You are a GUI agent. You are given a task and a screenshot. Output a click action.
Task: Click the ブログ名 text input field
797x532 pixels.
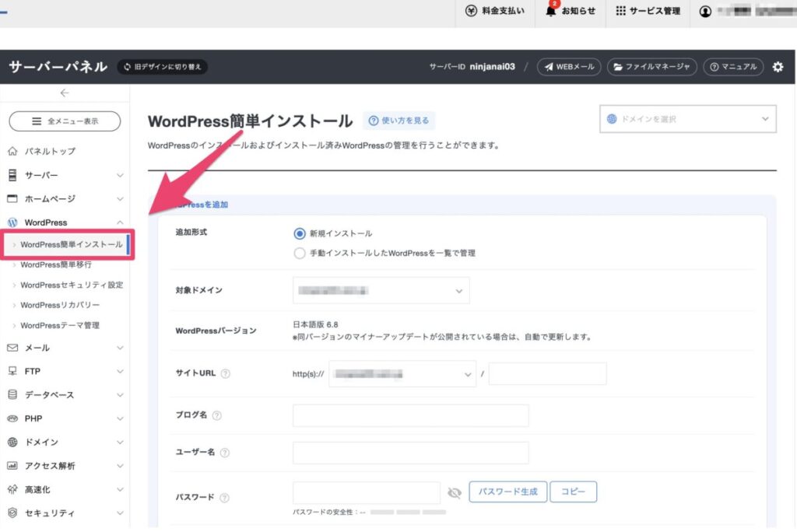point(410,415)
